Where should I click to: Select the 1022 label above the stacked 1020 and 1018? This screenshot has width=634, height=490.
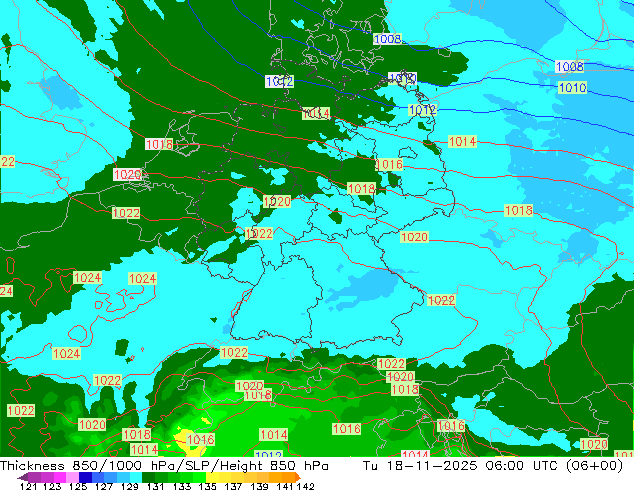pos(391,364)
